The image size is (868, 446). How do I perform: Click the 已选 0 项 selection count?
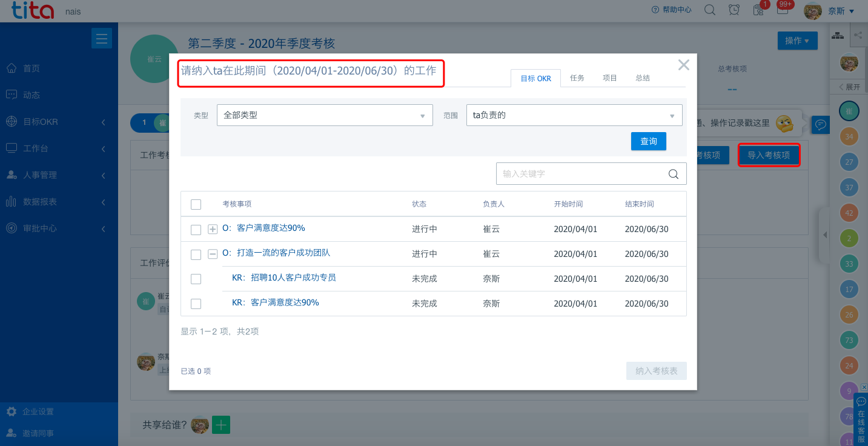point(196,371)
